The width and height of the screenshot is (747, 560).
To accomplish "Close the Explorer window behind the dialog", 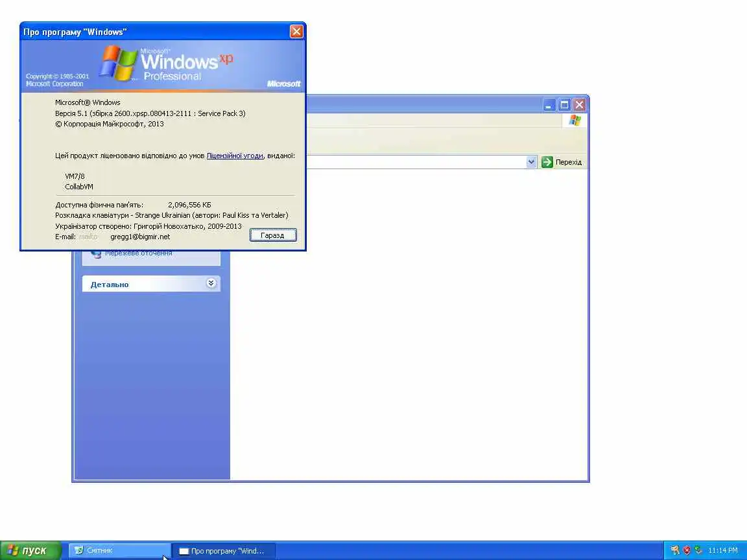I will click(x=579, y=105).
